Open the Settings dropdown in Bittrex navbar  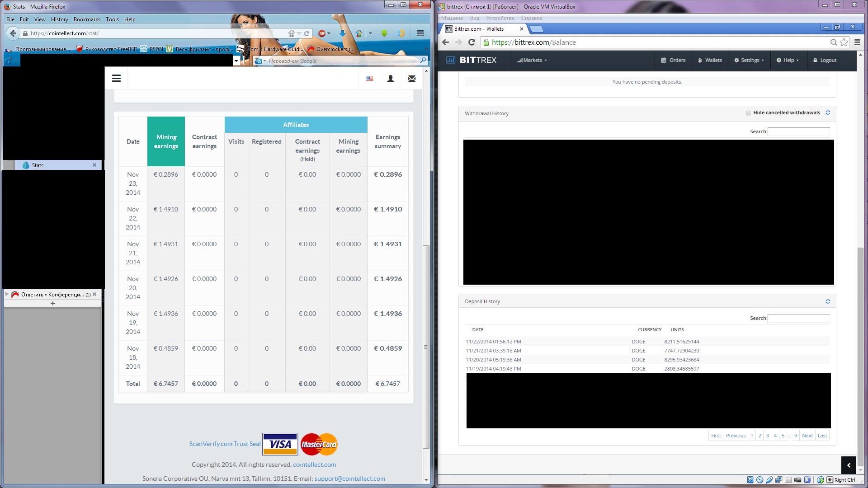(x=749, y=60)
